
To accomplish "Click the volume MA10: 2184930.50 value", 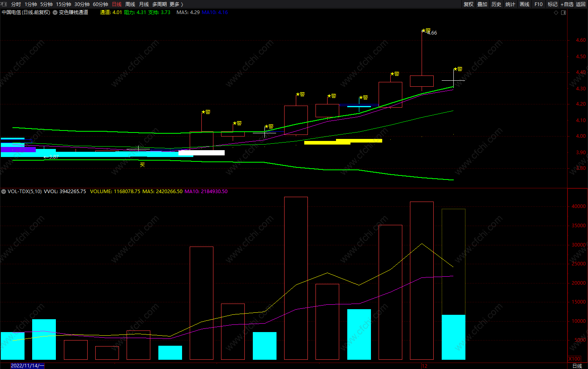I will (x=206, y=192).
